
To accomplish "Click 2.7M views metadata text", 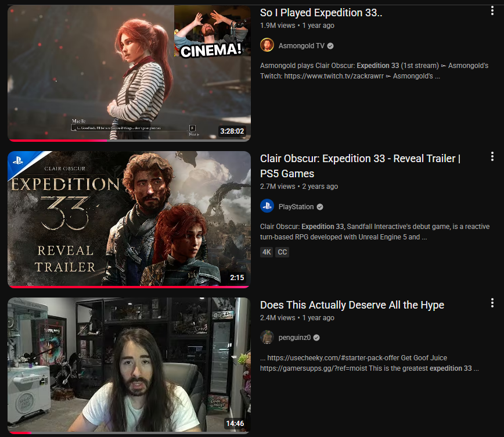I will (278, 187).
